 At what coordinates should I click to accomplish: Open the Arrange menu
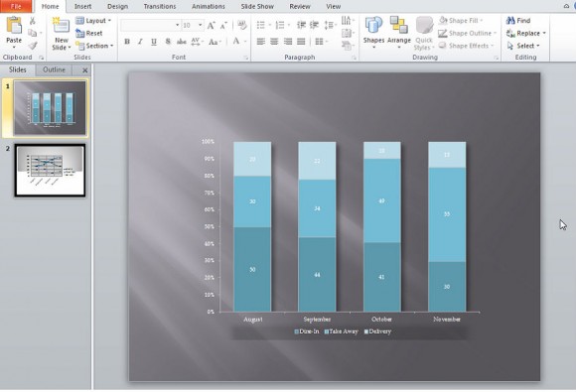[398, 33]
